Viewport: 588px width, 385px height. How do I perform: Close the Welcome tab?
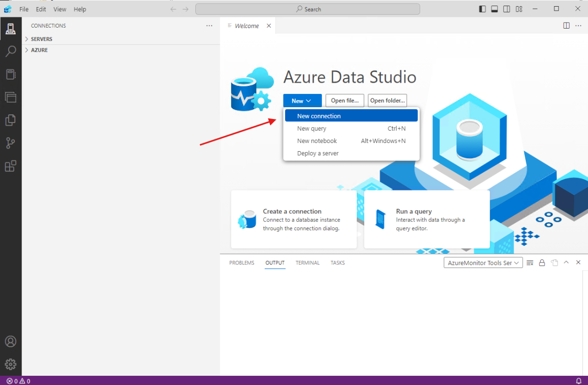tap(269, 26)
